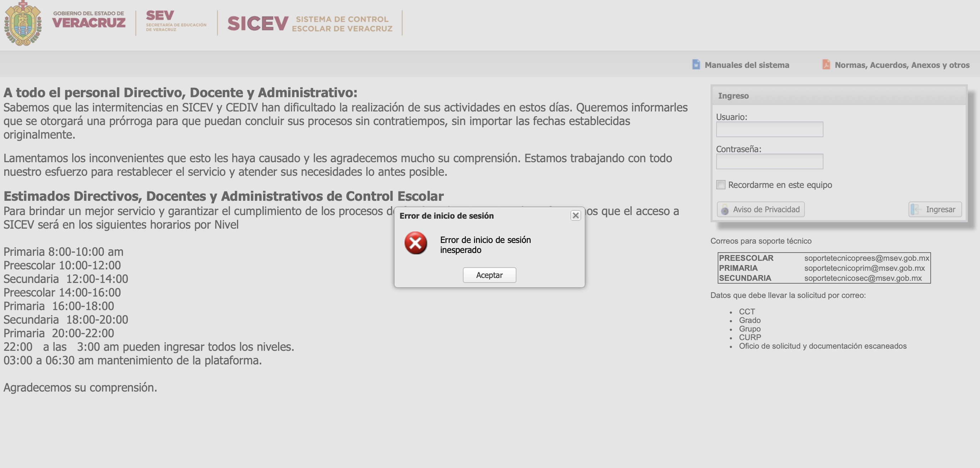Click 'Oficio de solicitud y documentación escaneados'
The height and width of the screenshot is (468, 980).
822,346
